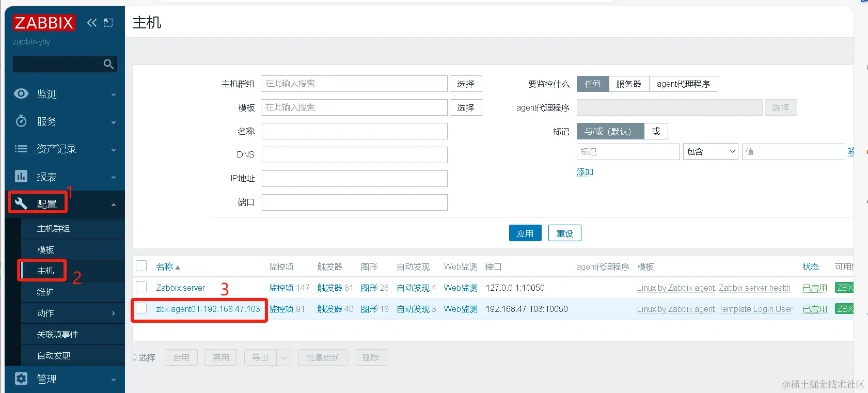Click the 应用 filter button
The image size is (868, 393).
coord(525,233)
